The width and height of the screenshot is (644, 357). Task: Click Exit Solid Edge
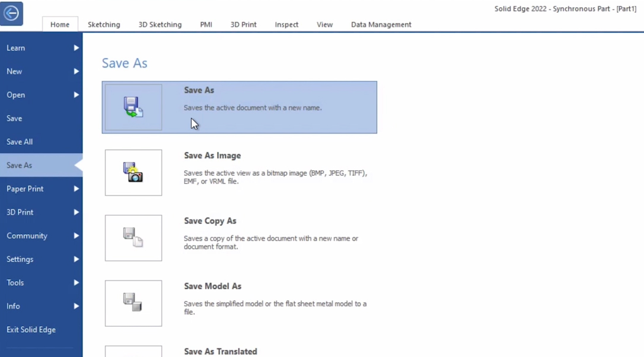click(x=41, y=330)
